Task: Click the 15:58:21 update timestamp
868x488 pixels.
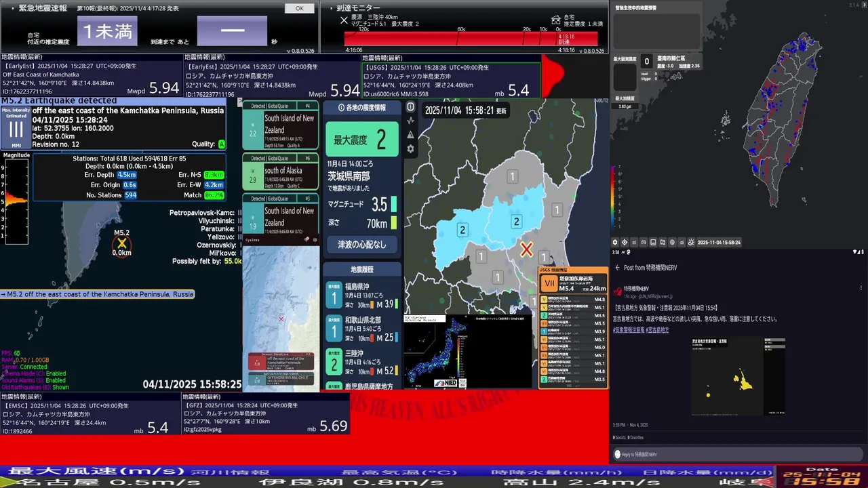Action: pos(465,110)
